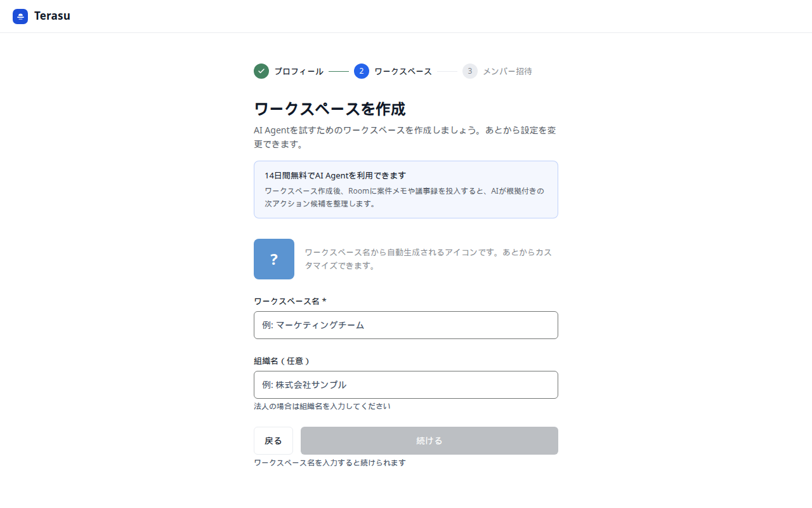Click the AI Agentを試すための intro paragraph
Screen dimensions: 812x508
(405, 137)
